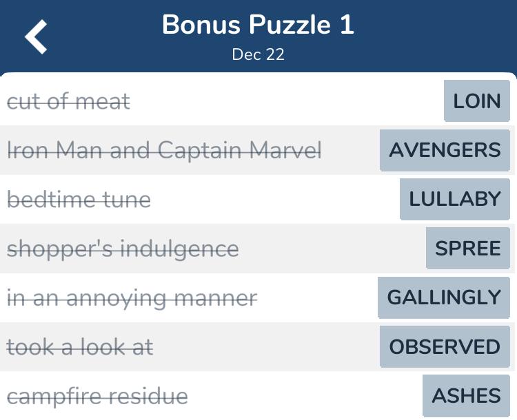This screenshot has width=517, height=420.
Task: Select the 'bedtime tune' clue
Action: point(79,199)
